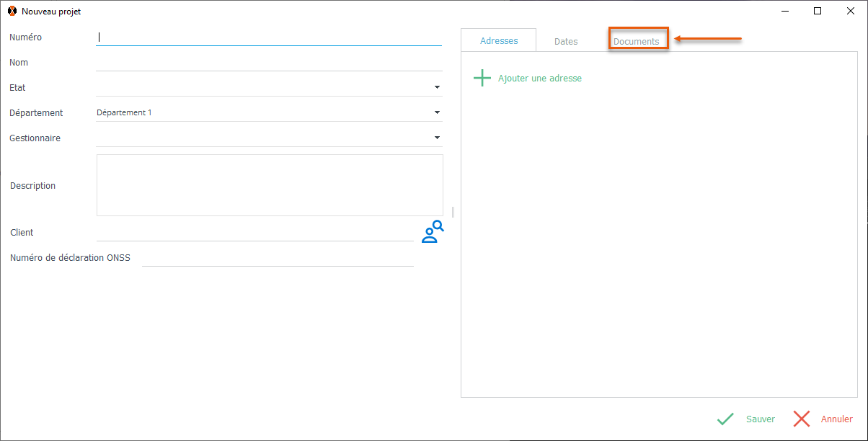Expand the Etat dropdown

tap(437, 88)
